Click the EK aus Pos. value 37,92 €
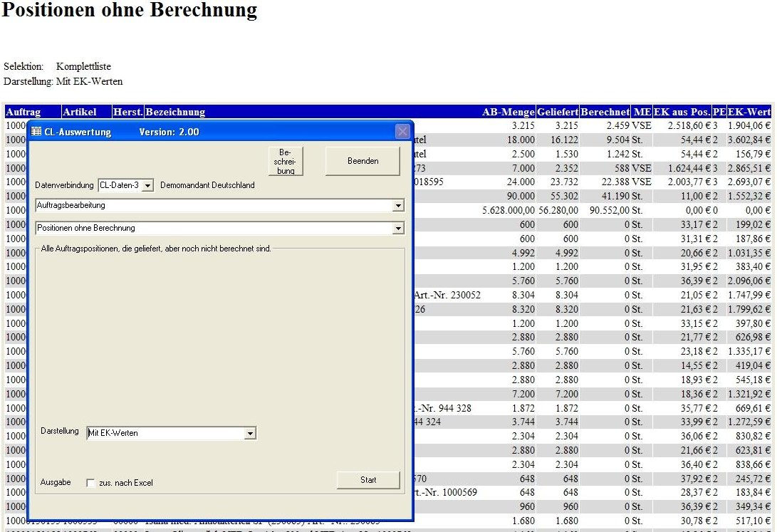Screen dimensions: 777x532 click(x=696, y=479)
